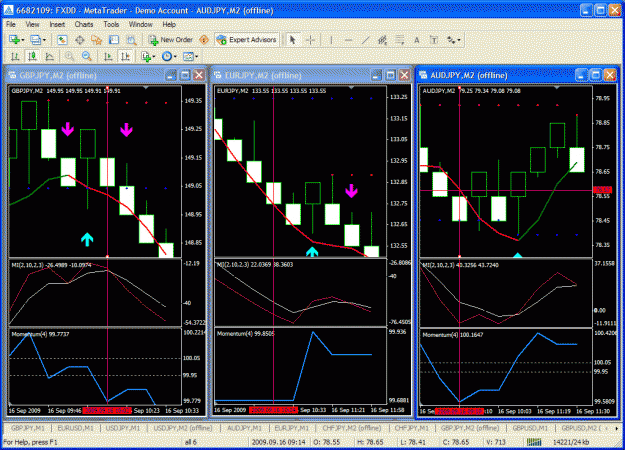
Task: Switch to the GBPUSD,M1 chart tab
Action: tap(530, 428)
